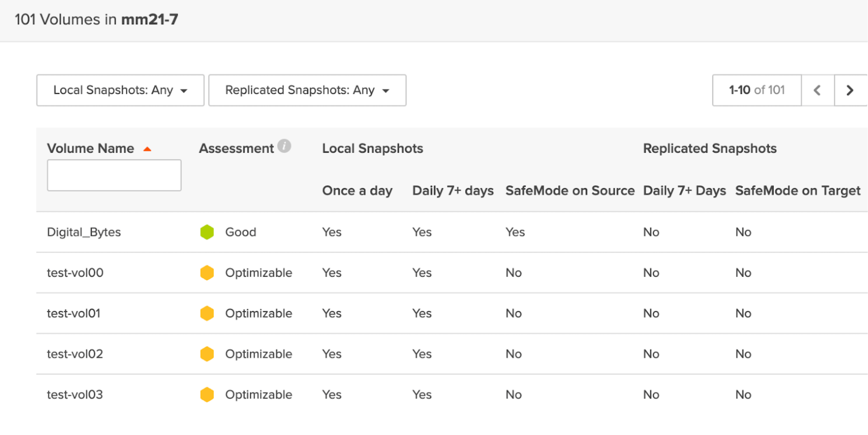Click the Daily 7+ days local column header
The height and width of the screenshot is (435, 868).
[x=453, y=191]
